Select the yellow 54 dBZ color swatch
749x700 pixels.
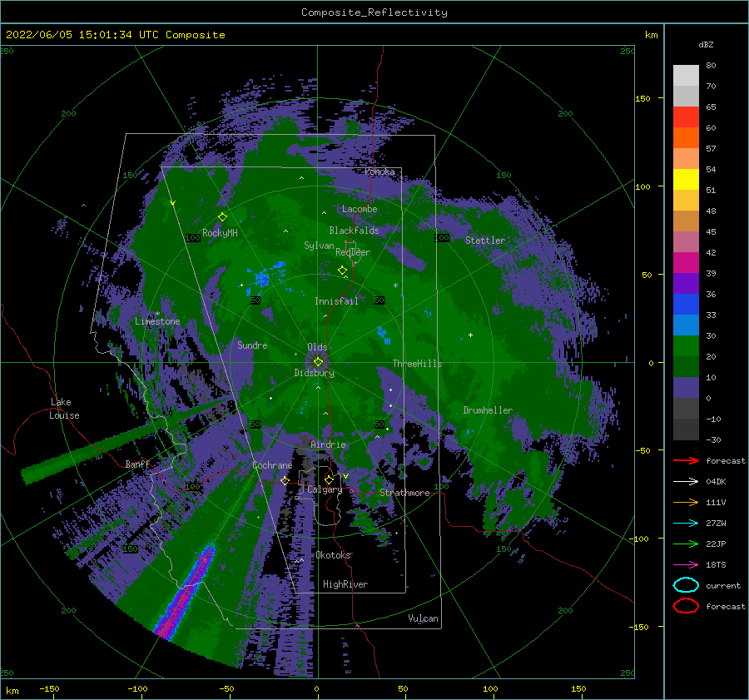[x=686, y=179]
